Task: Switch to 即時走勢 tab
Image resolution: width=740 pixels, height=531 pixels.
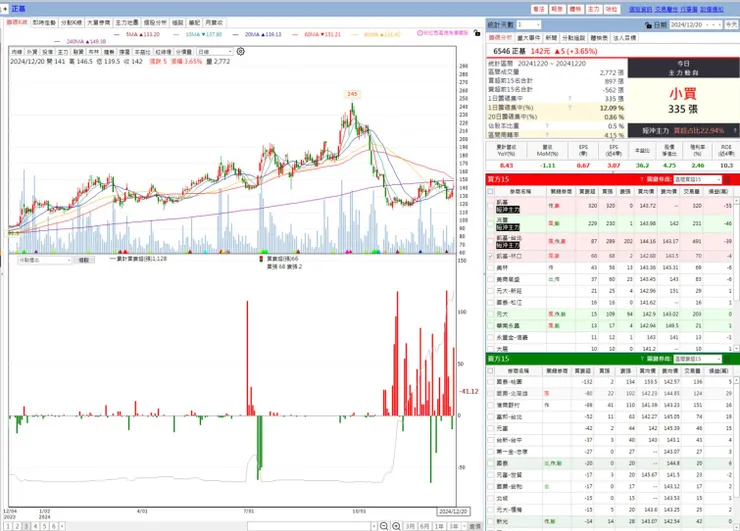Action: 44,23
